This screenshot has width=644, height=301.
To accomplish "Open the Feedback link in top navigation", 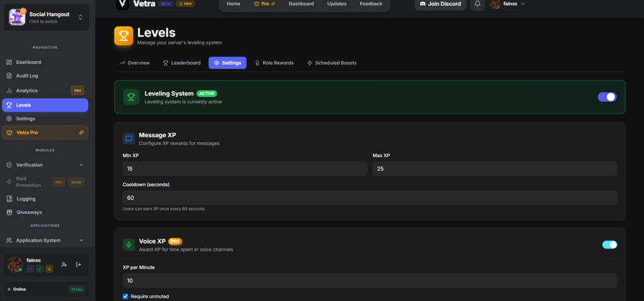I will (x=371, y=4).
